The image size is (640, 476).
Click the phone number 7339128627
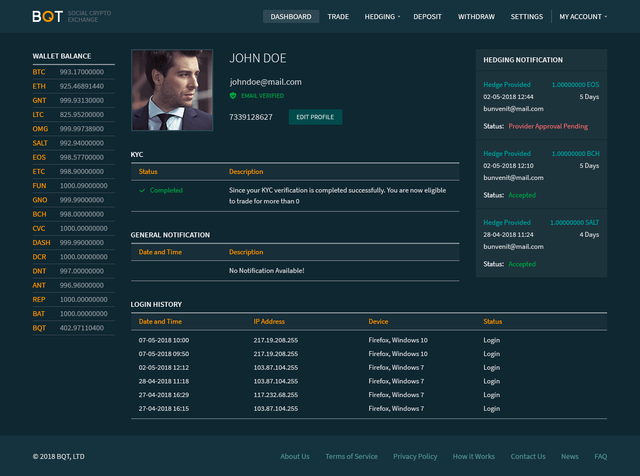(x=251, y=117)
